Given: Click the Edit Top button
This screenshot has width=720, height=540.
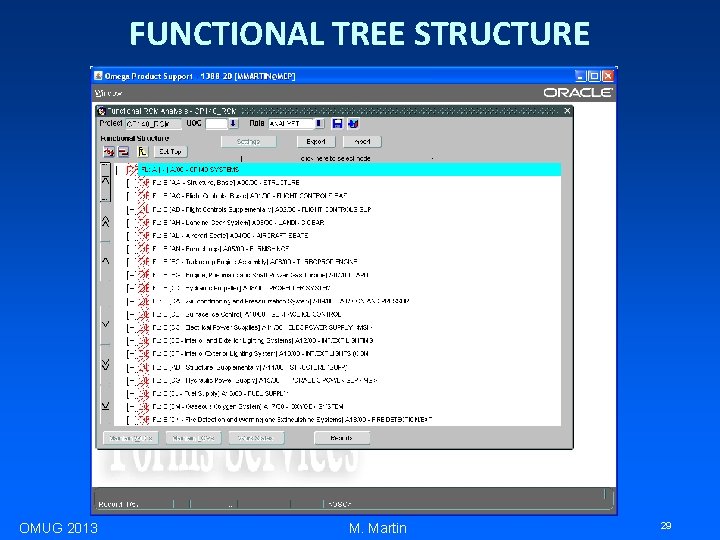Looking at the screenshot, I should click(170, 152).
